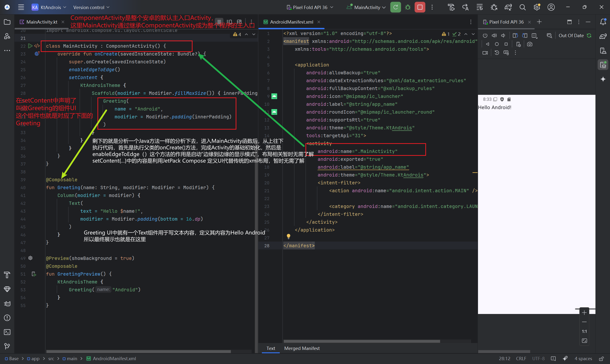Toggle hardware input keyboard-mouse icon

[506, 53]
